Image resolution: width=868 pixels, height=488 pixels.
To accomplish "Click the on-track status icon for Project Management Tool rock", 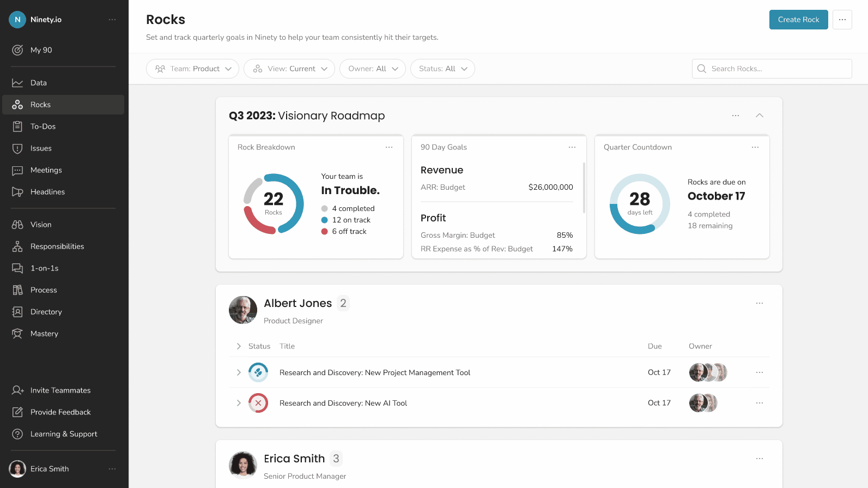I will click(x=258, y=372).
